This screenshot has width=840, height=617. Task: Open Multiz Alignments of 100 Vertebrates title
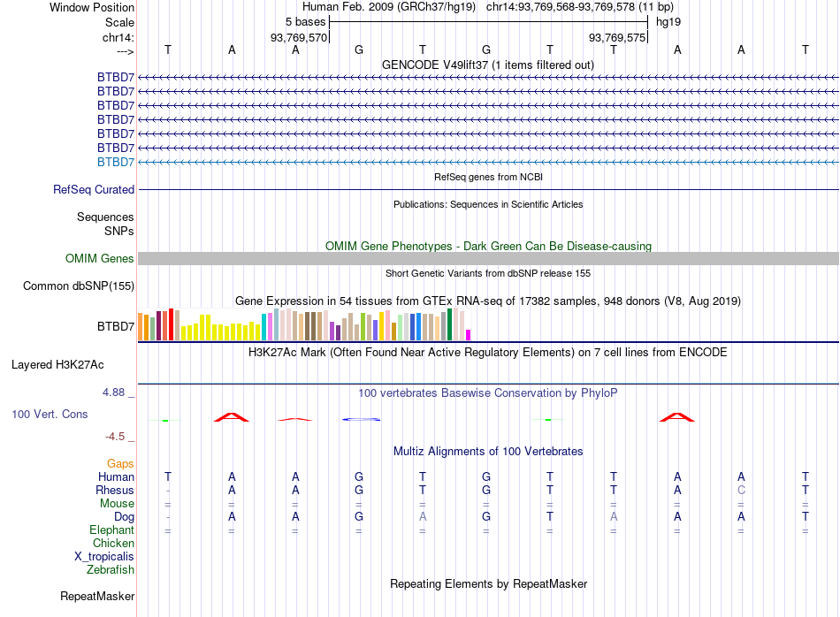tap(488, 452)
